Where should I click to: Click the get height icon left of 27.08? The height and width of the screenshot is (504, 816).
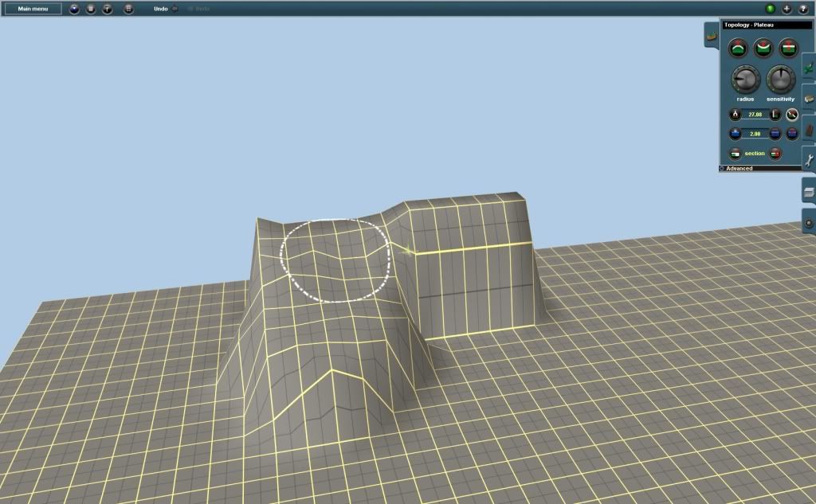coord(735,115)
